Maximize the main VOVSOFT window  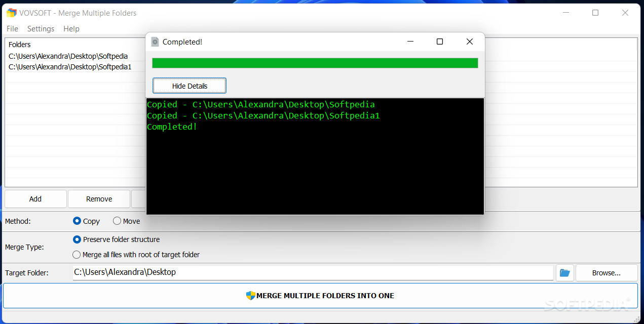pyautogui.click(x=595, y=13)
